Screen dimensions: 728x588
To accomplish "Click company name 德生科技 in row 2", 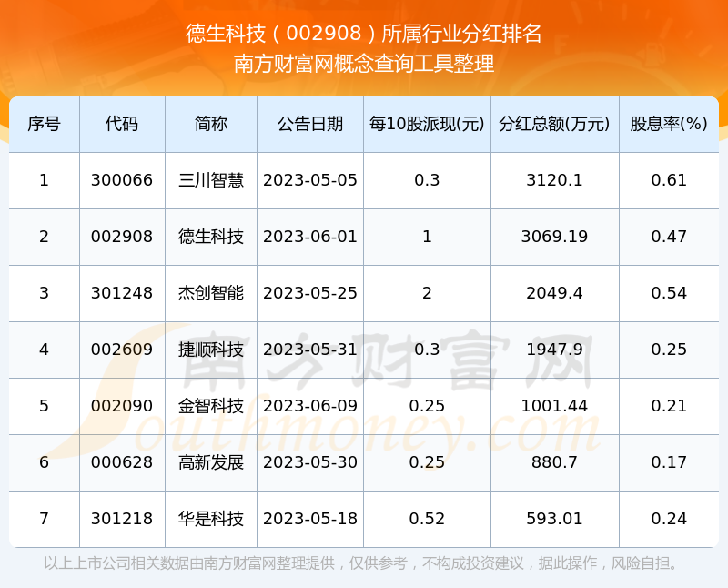I will [211, 237].
